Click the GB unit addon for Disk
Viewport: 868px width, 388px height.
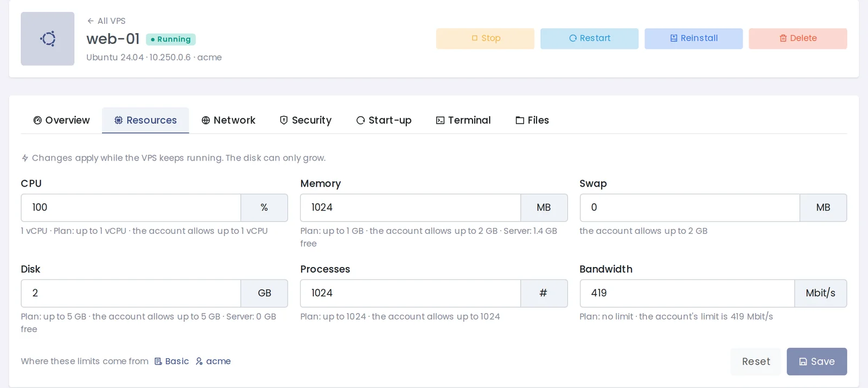click(264, 293)
